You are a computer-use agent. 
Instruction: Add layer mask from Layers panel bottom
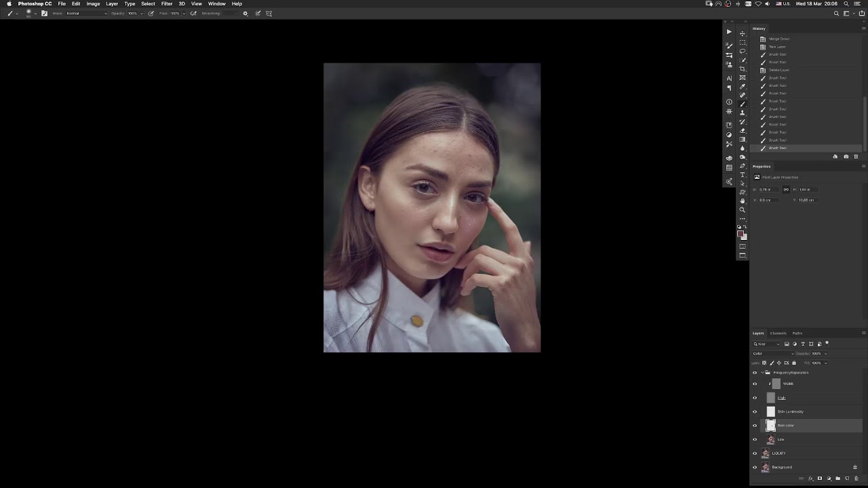[820, 479]
